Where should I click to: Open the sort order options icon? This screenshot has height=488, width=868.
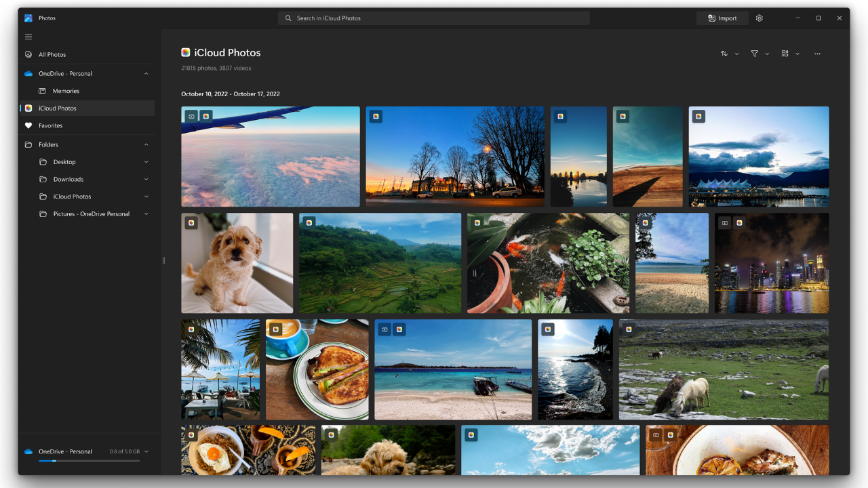(x=724, y=54)
